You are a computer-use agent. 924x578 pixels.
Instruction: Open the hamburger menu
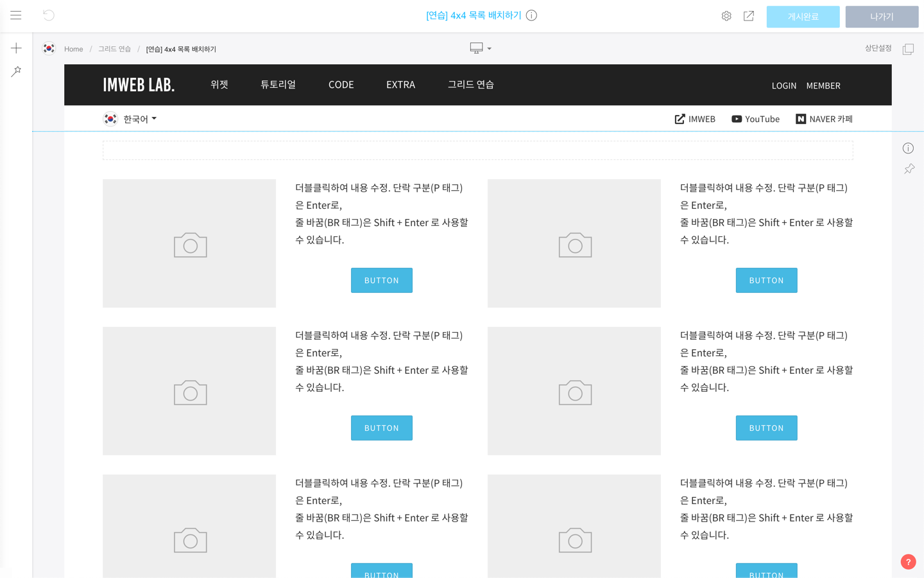[16, 15]
